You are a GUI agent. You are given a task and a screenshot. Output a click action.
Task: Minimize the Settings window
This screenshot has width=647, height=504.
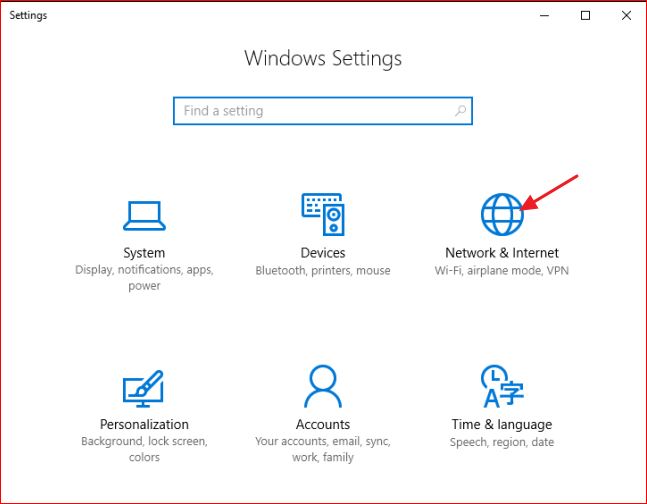pos(544,16)
